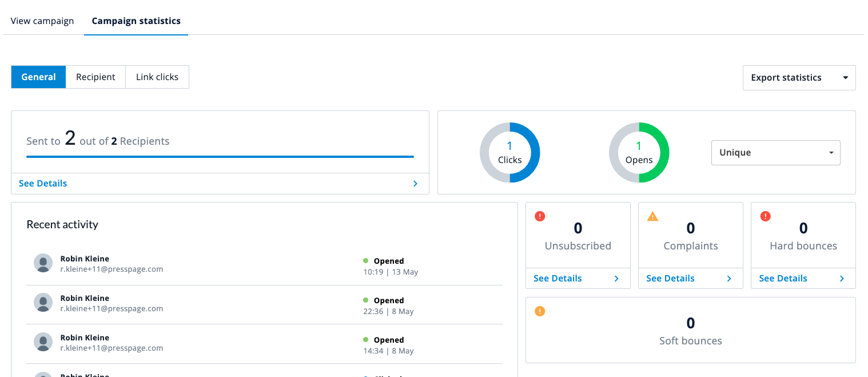Select the Campaign statistics tab
This screenshot has height=377, width=868.
click(136, 21)
